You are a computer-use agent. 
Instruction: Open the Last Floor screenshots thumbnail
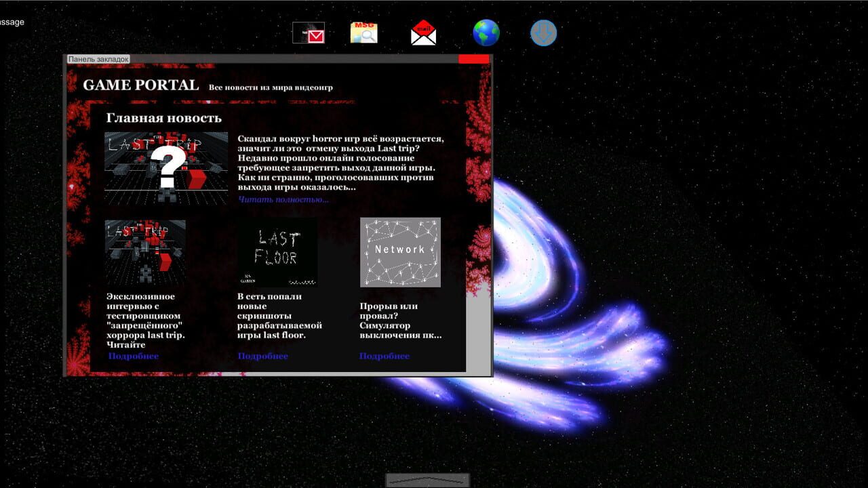277,252
